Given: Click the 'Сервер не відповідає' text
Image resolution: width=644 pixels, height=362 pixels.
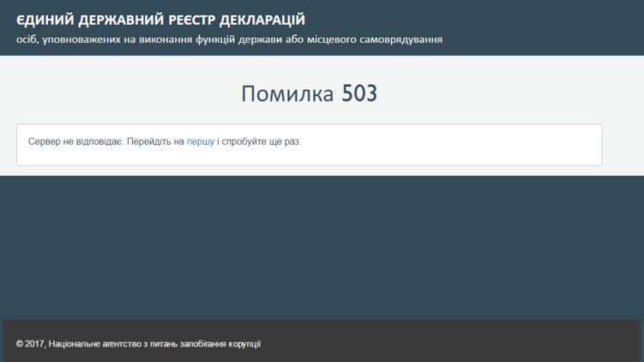Looking at the screenshot, I should click(75, 142).
